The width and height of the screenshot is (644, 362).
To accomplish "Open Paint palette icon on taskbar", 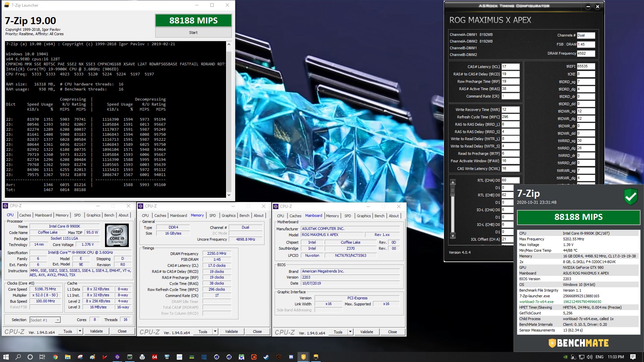I will [92, 357].
